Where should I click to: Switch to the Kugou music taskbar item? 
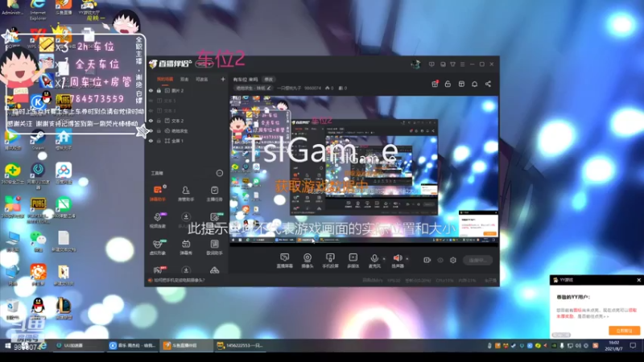[x=133, y=346]
